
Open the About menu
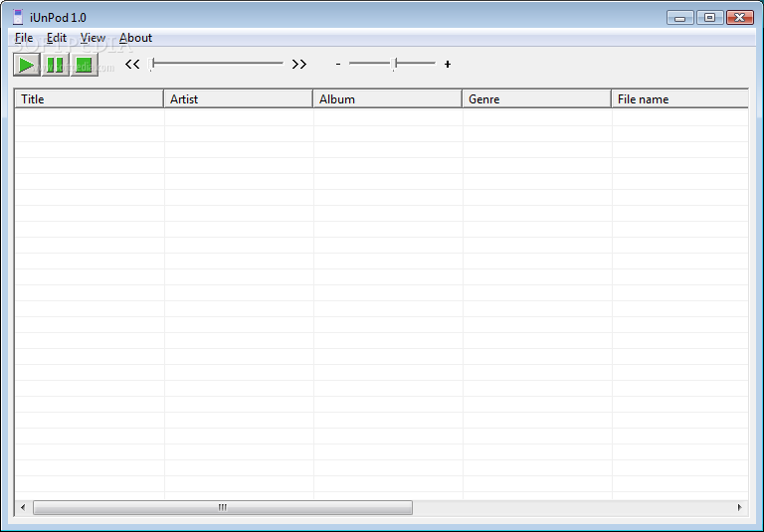point(135,38)
